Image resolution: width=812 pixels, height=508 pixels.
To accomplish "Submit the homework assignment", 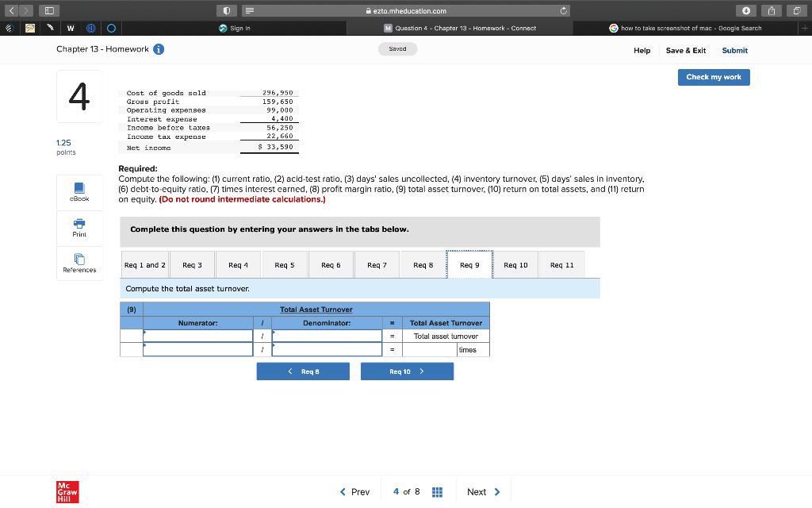I will tap(734, 50).
